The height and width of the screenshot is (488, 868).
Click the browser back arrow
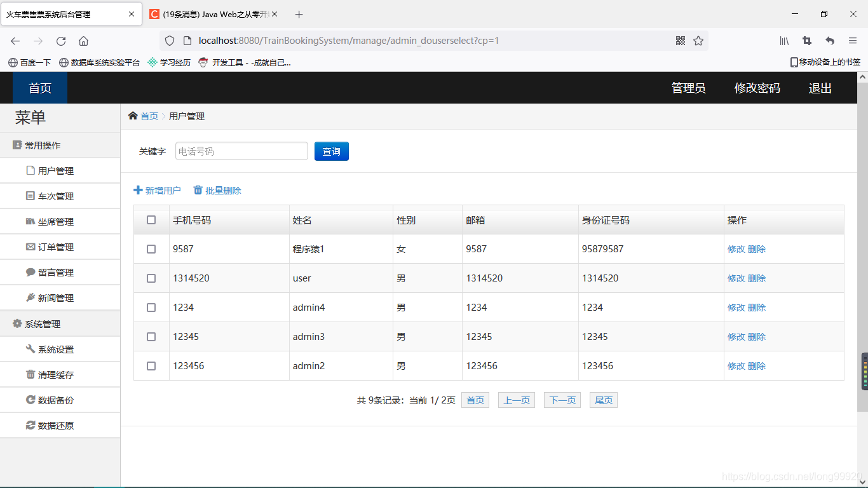pyautogui.click(x=15, y=41)
